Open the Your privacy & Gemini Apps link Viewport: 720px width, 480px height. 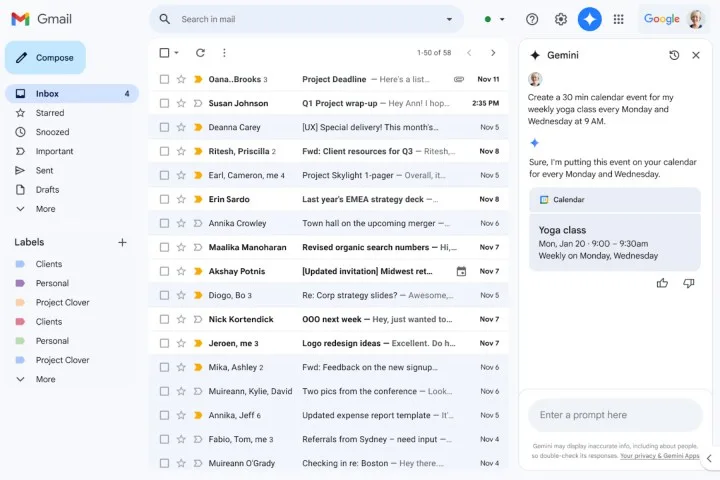[x=659, y=455]
